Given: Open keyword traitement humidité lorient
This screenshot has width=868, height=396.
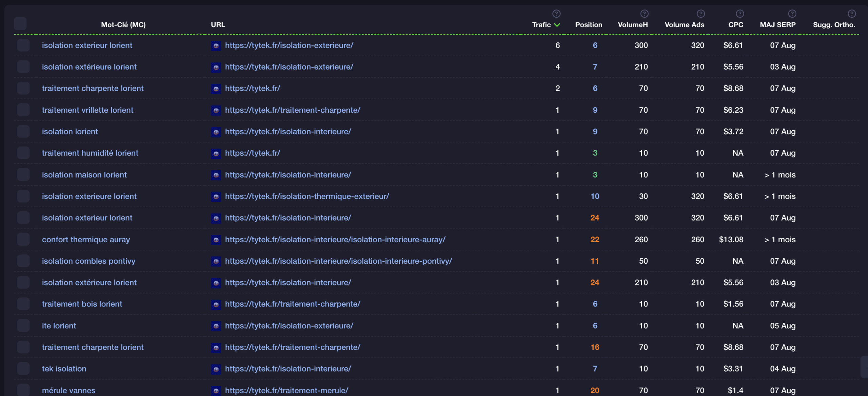Looking at the screenshot, I should pos(90,153).
